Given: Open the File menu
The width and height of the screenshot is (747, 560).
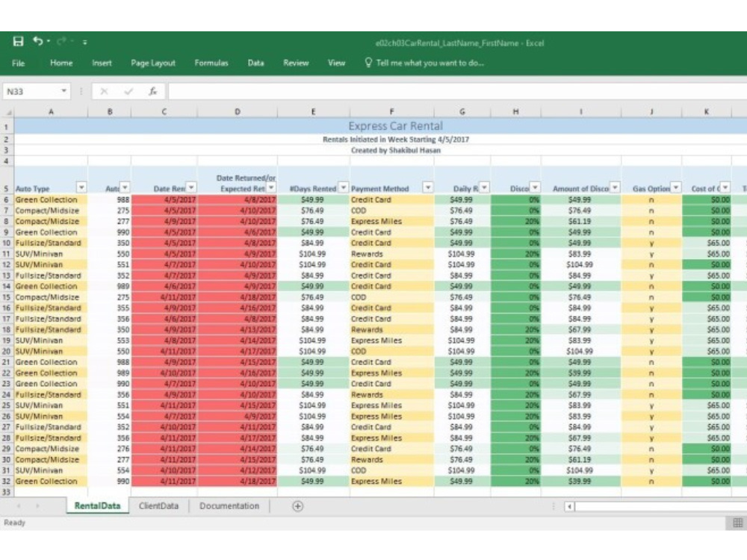Looking at the screenshot, I should (18, 63).
